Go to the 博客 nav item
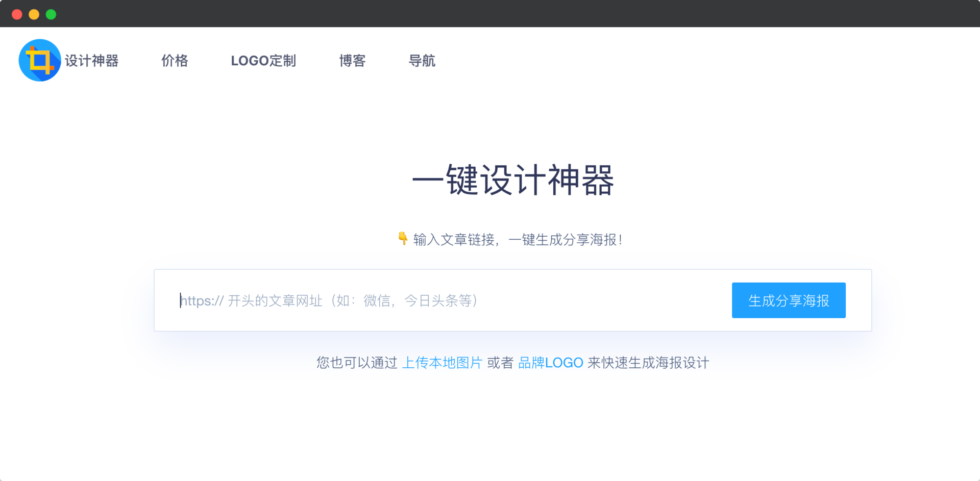Screen dimensions: 980x481 (x=352, y=61)
